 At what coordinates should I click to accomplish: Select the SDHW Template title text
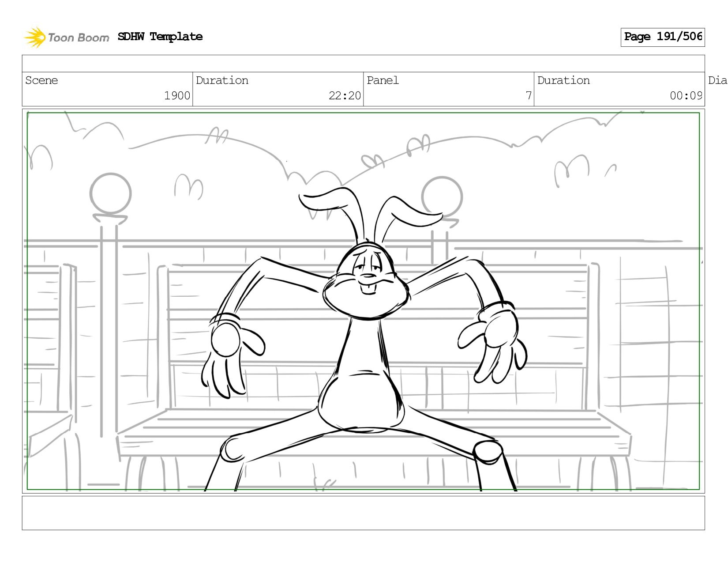pyautogui.click(x=160, y=37)
